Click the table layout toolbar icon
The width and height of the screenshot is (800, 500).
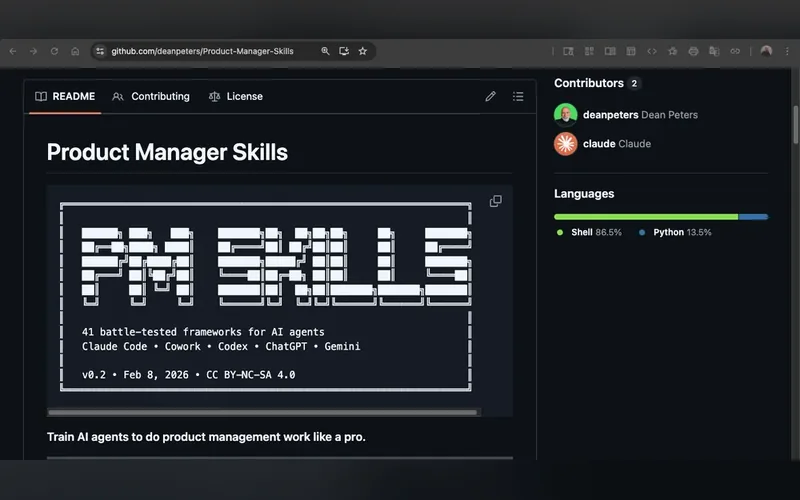[x=631, y=51]
